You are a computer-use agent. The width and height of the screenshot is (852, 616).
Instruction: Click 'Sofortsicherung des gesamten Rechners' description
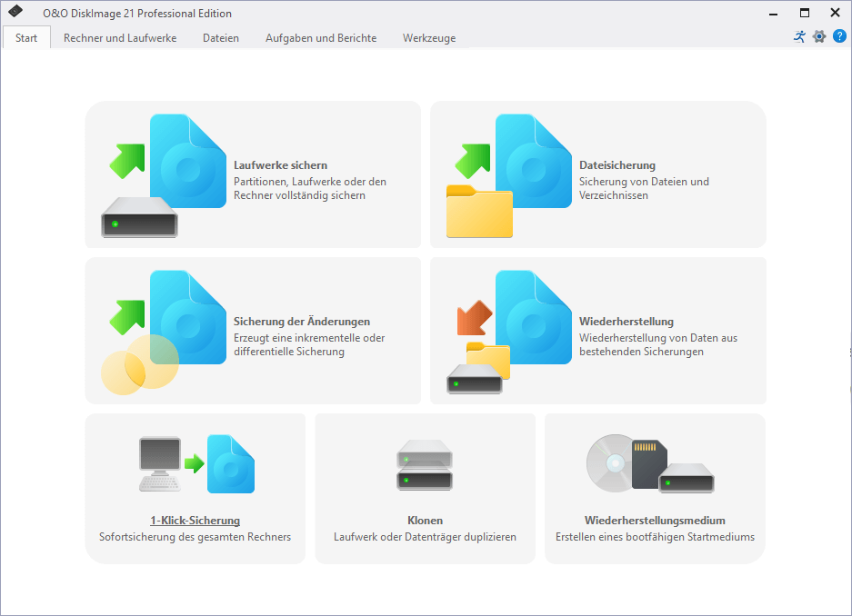(x=195, y=537)
